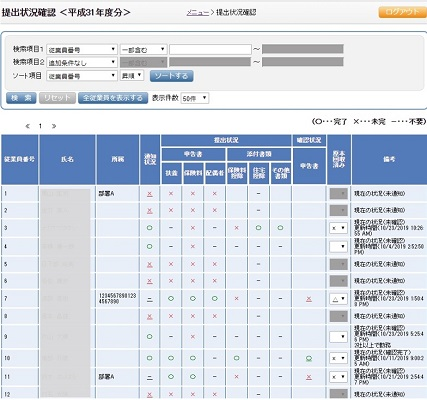Click row 1 扶養 red × mark
The image size is (427, 400).
coord(171,193)
